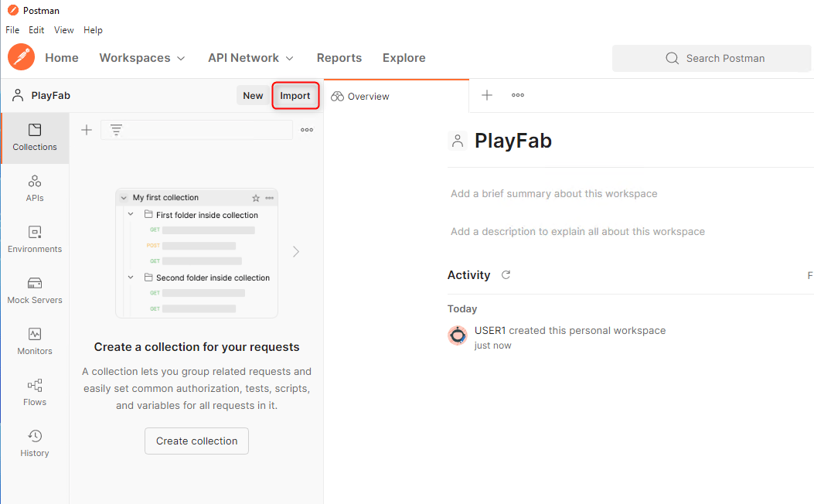Click the collections filter input field
Image resolution: width=814 pixels, height=504 pixels.
pos(197,130)
